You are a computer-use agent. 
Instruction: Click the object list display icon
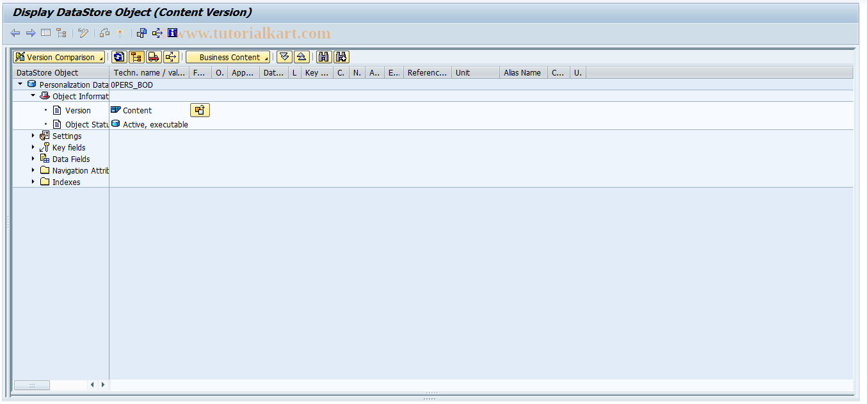(45, 33)
